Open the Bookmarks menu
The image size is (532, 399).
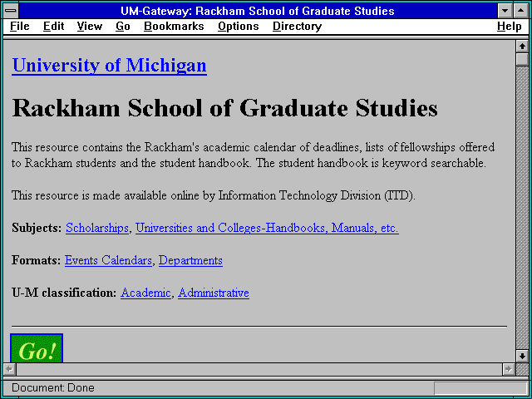tap(174, 27)
